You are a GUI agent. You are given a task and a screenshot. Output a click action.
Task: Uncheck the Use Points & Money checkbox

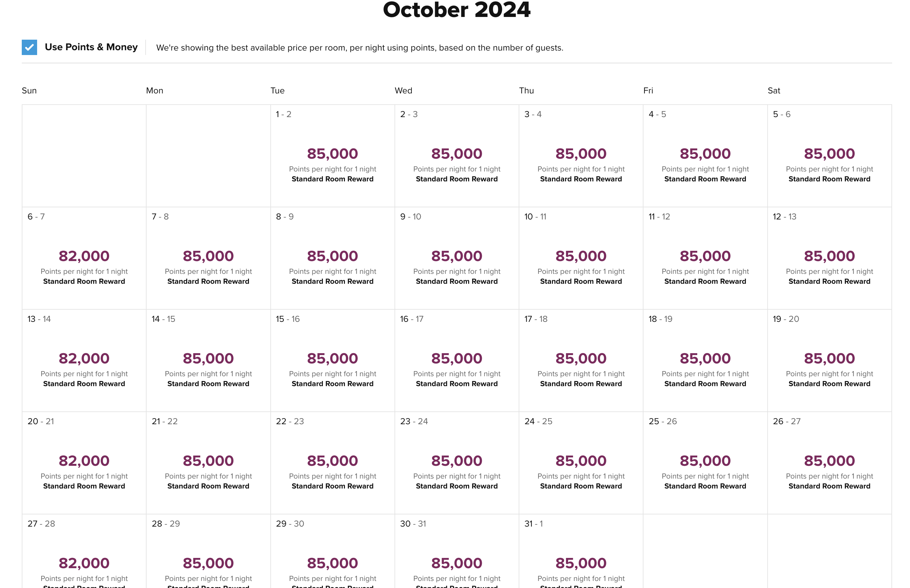coord(29,47)
